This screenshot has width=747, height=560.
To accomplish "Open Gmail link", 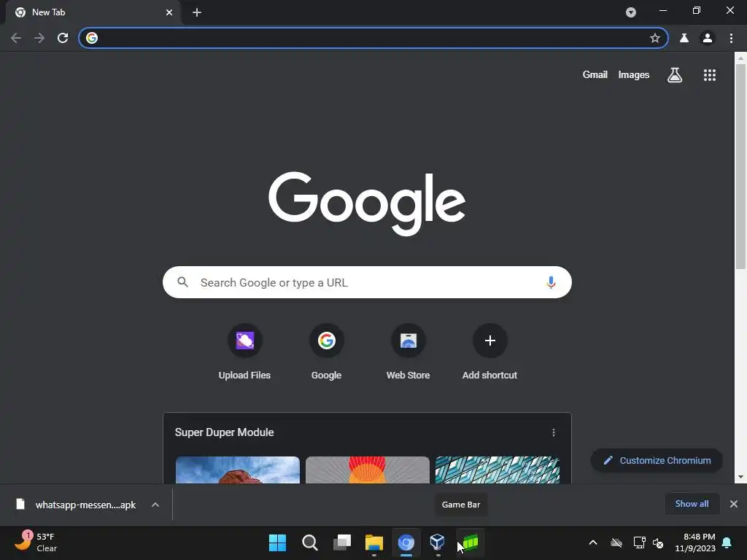I will coord(595,75).
